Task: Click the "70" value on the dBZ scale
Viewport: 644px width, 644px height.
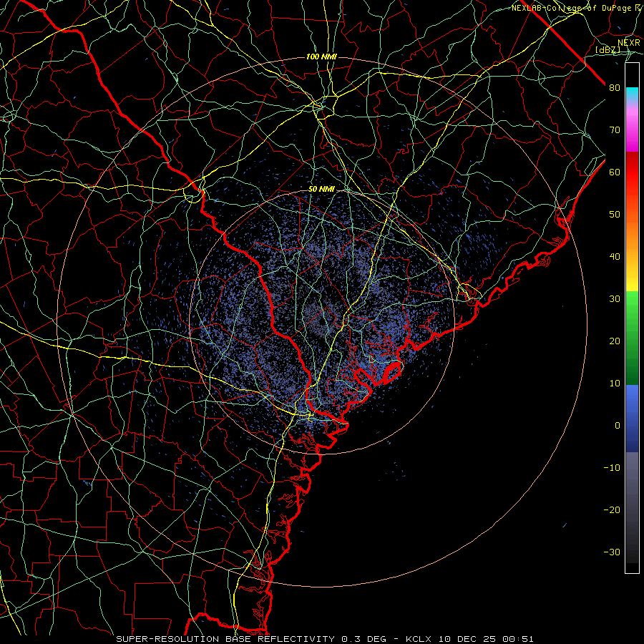Action: [615, 130]
